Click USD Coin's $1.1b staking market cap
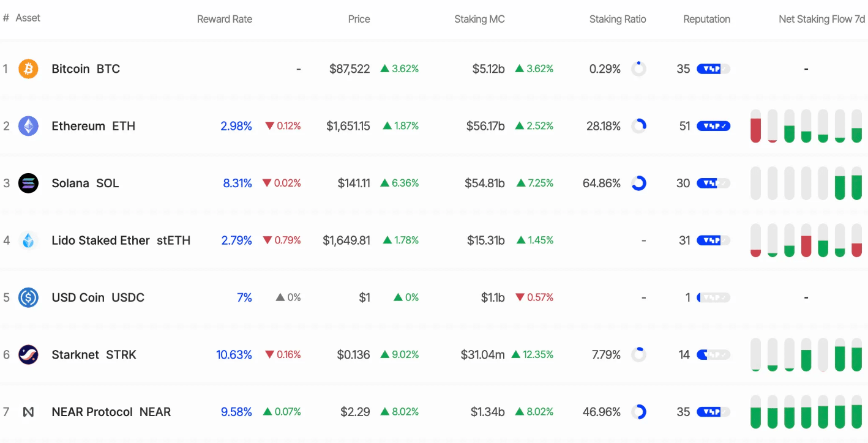Image resolution: width=868 pixels, height=443 pixels. 493,297
